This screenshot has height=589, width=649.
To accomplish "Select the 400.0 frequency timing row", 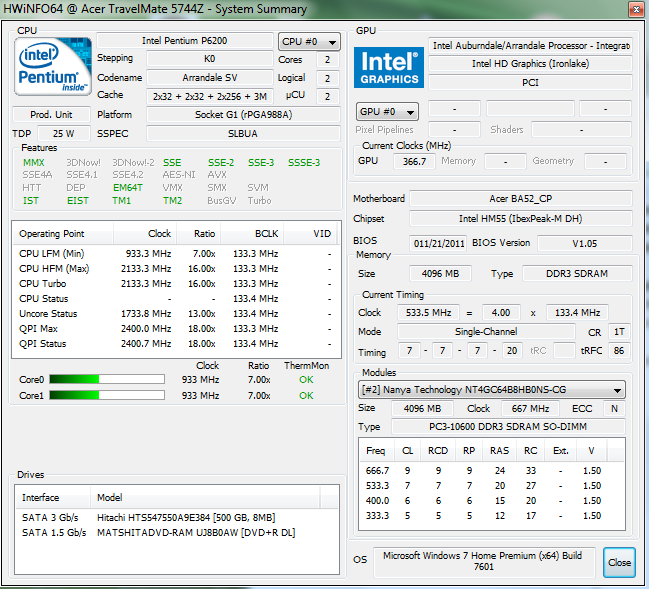I will [491, 501].
